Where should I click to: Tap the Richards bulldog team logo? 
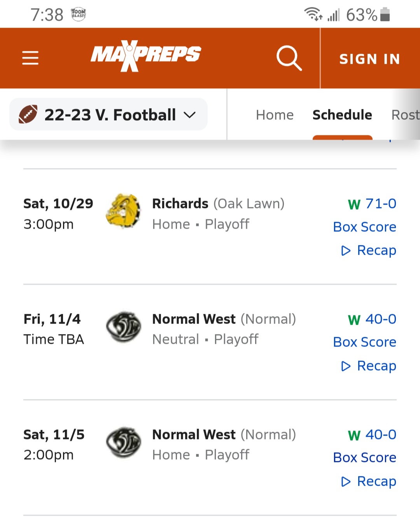123,210
